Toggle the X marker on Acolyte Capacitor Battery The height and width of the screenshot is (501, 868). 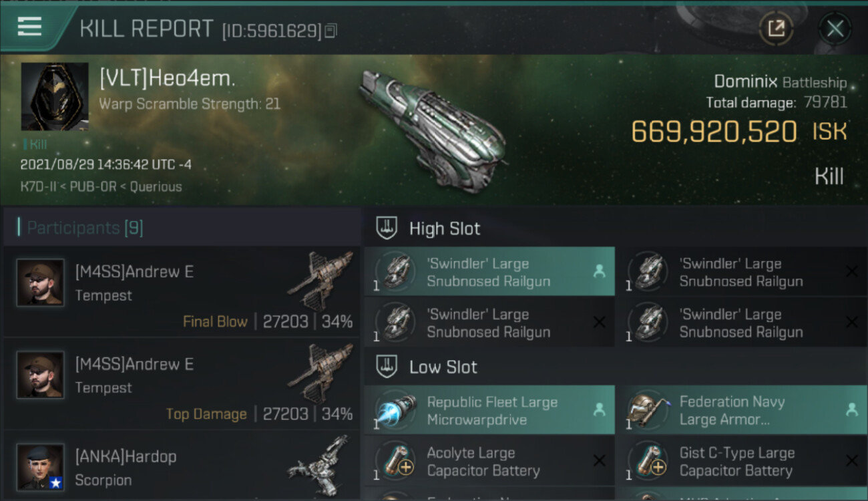pos(599,461)
